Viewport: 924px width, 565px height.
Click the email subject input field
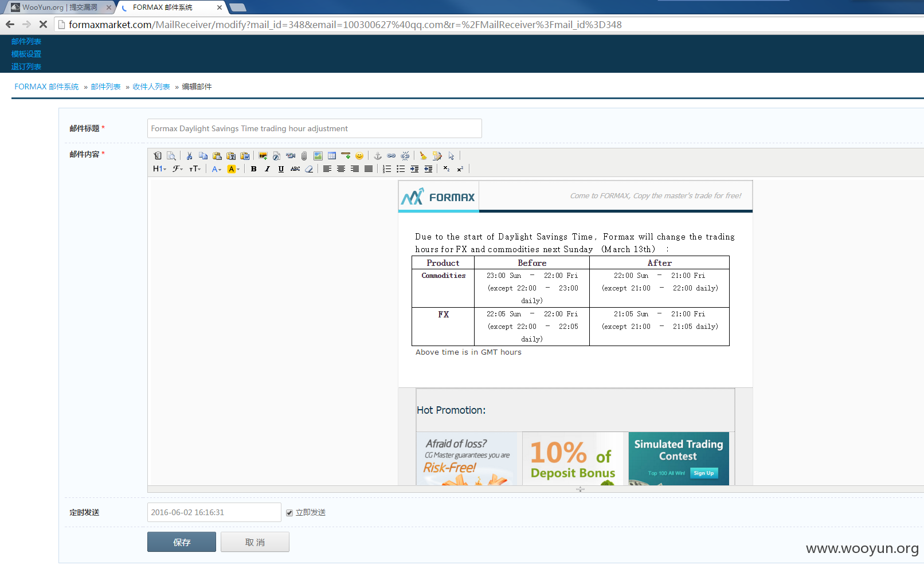pos(315,128)
